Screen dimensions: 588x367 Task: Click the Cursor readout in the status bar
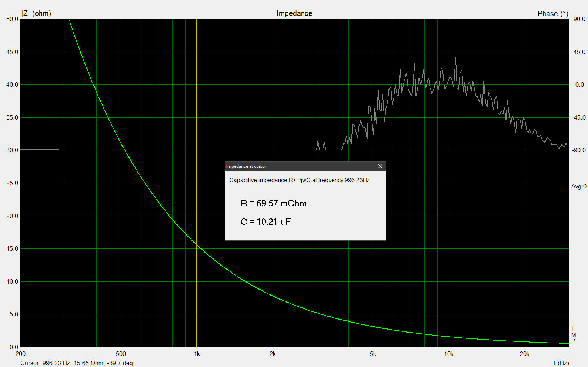click(77, 363)
